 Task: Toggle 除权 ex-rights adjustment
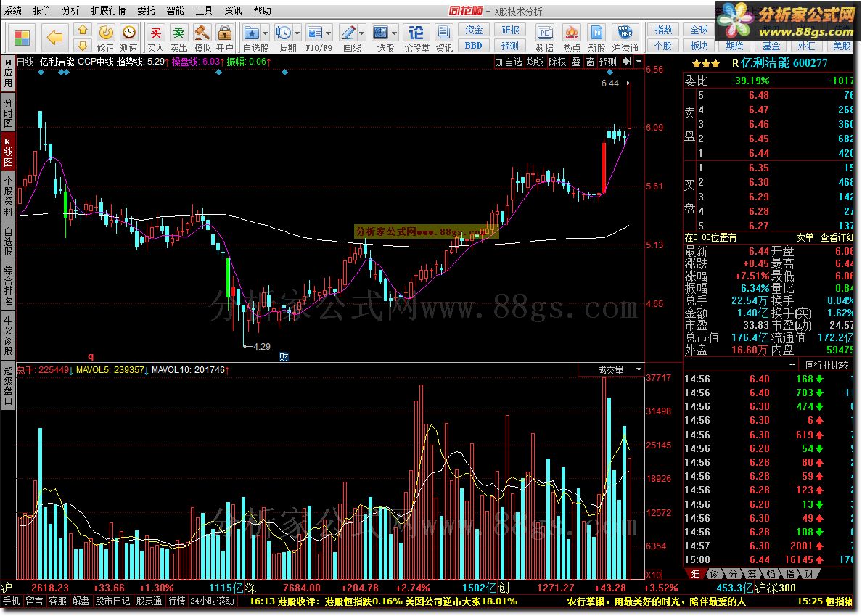coord(557,62)
